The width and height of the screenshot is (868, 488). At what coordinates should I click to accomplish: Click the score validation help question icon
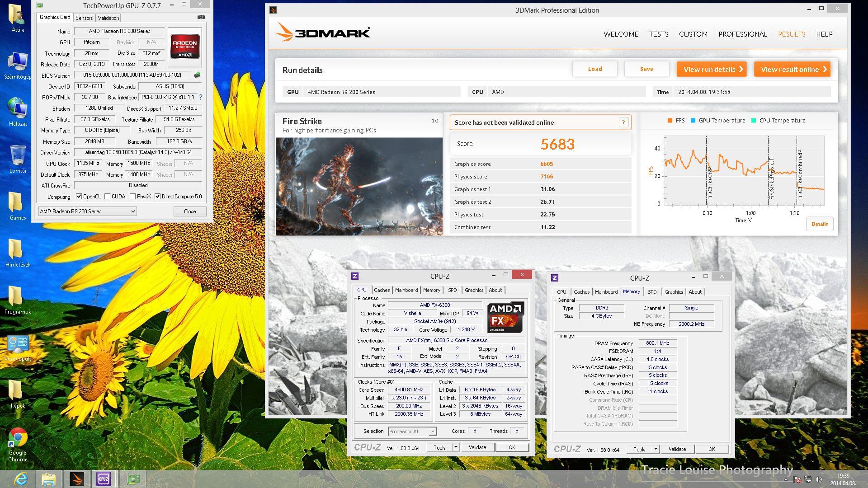[623, 122]
